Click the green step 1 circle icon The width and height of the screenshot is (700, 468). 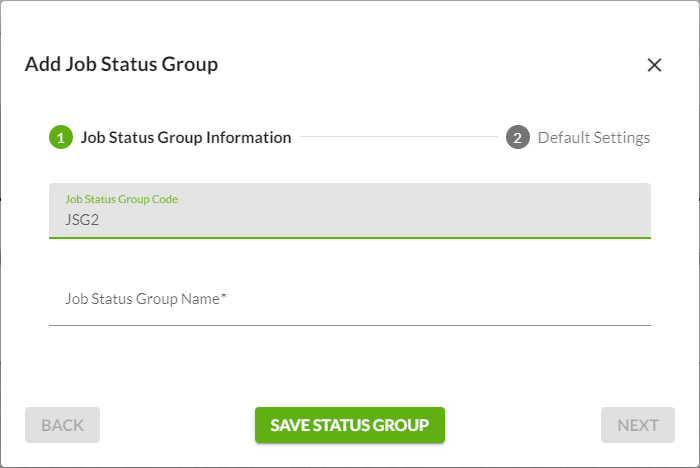tap(60, 138)
